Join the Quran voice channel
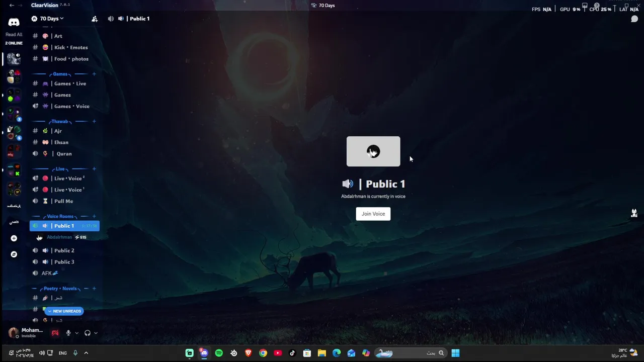Image resolution: width=644 pixels, height=362 pixels. [64, 154]
